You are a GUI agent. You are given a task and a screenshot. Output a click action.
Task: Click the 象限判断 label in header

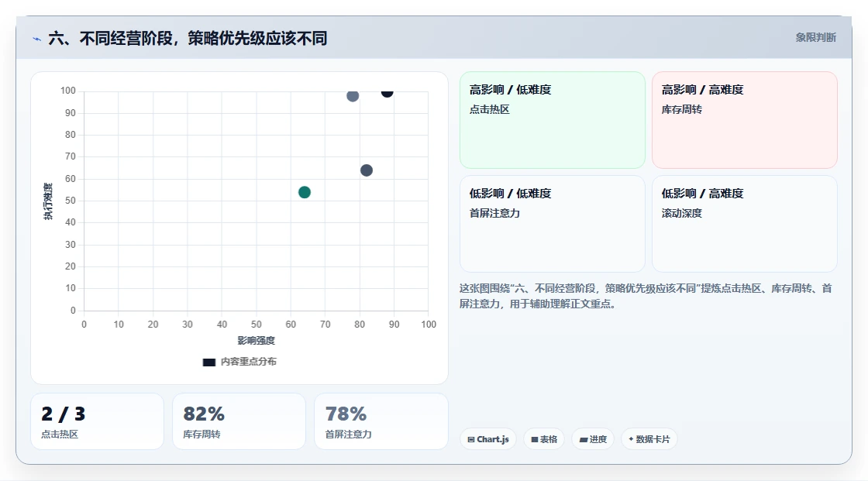point(816,38)
